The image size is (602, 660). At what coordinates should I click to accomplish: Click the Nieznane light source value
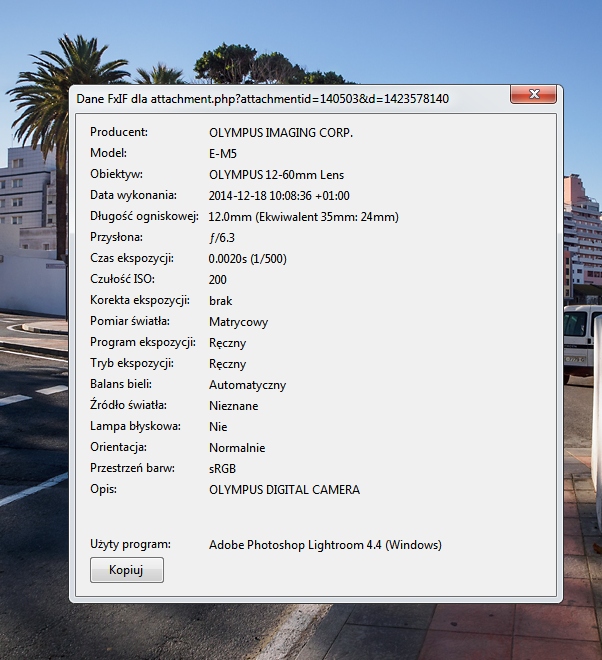[x=233, y=406]
